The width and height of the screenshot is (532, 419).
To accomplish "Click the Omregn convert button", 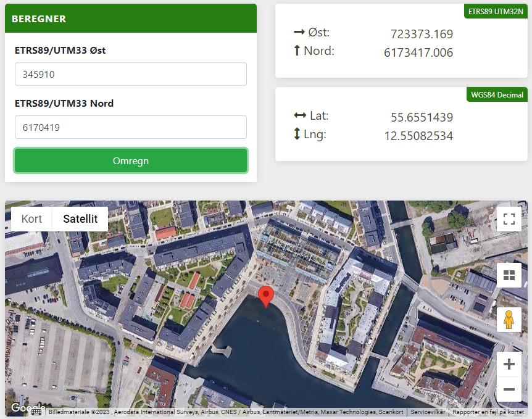I will click(131, 160).
